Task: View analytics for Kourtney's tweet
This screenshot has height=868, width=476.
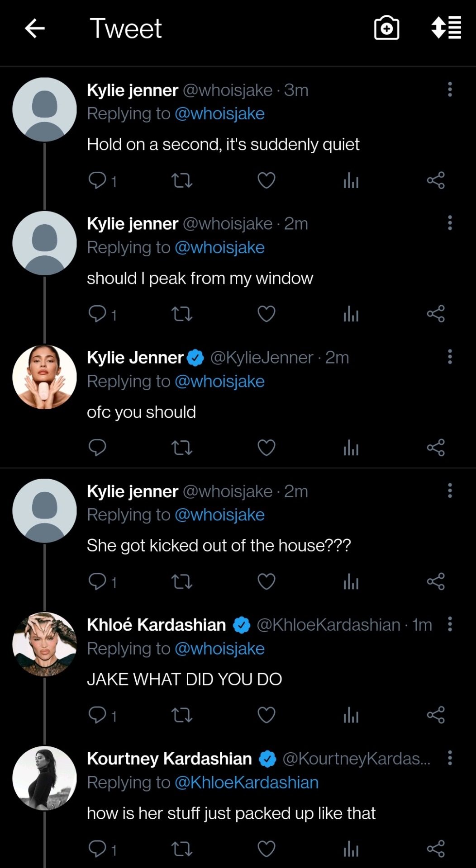Action: pos(351,849)
